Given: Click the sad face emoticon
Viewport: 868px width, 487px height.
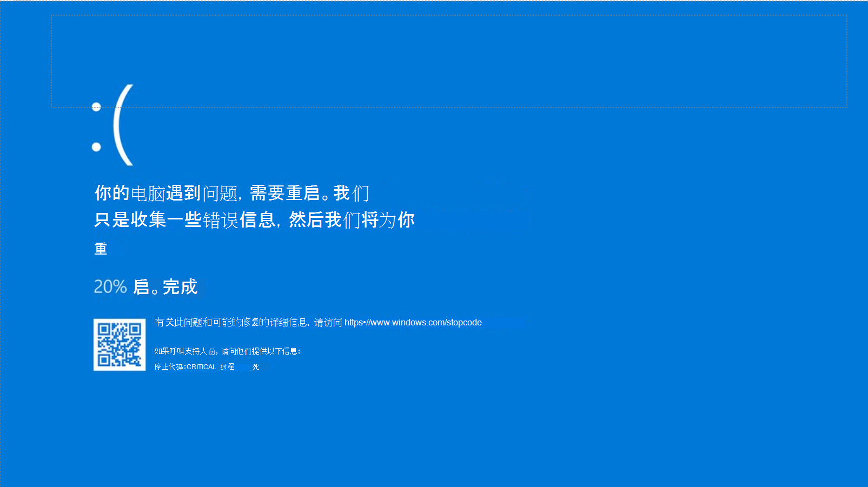Looking at the screenshot, I should pos(112,125).
